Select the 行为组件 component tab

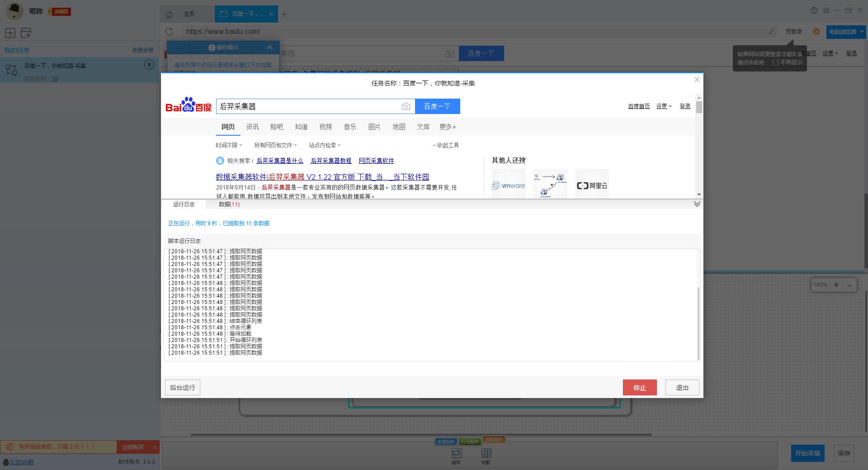pyautogui.click(x=470, y=441)
